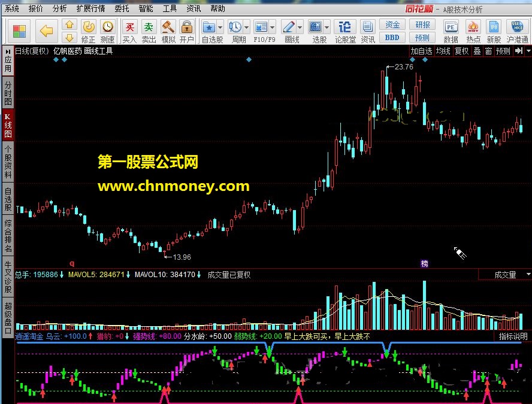Open 指标说明 indicator description
Viewport: 532px width, 404px height.
pos(513,336)
